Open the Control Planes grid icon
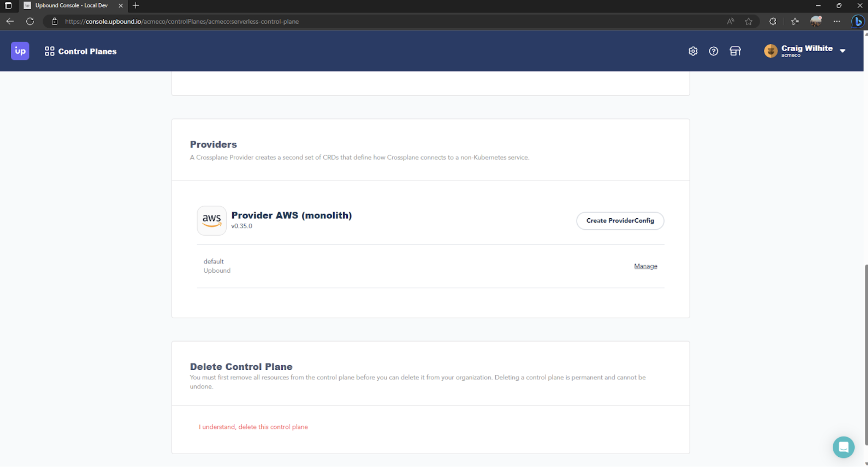This screenshot has width=868, height=467. [x=50, y=51]
